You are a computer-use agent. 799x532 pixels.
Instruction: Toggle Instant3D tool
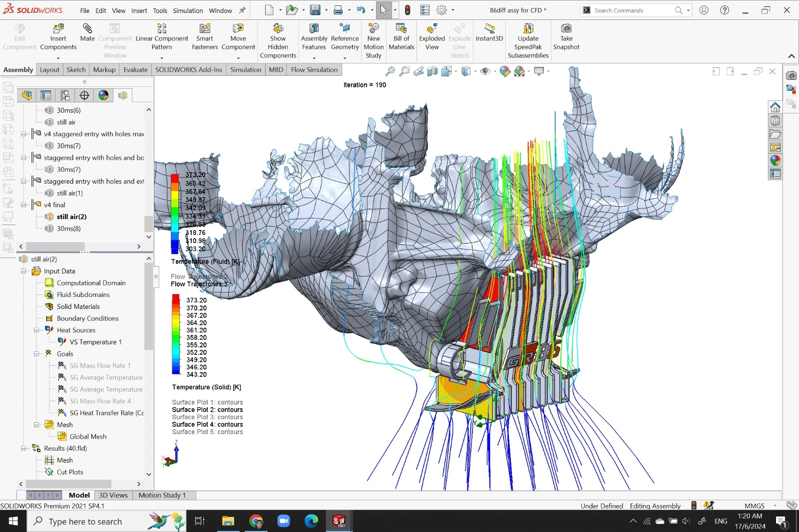489,32
